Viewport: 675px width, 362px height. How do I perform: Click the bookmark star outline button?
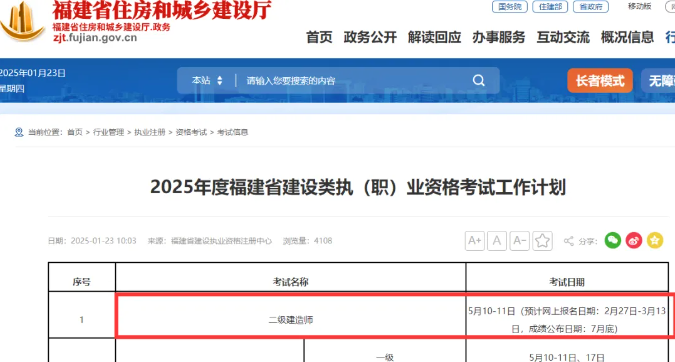542,241
